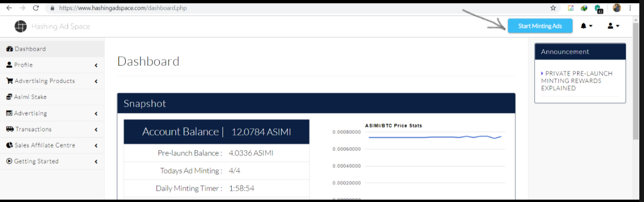Click the 'Snapshot' panel heading
Viewport: 644px width, 202px height.
[x=144, y=104]
